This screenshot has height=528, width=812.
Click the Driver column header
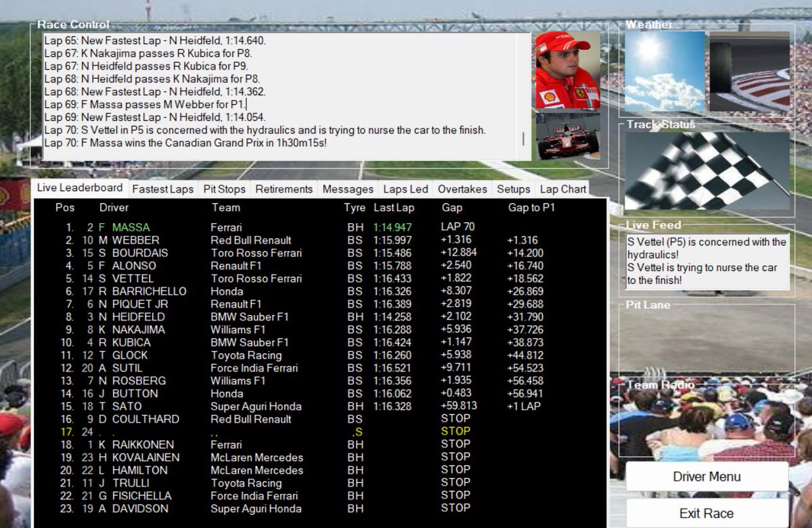[114, 208]
